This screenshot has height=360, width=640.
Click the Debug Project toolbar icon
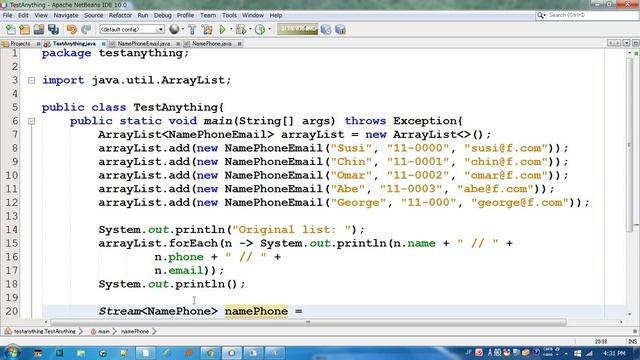point(241,29)
